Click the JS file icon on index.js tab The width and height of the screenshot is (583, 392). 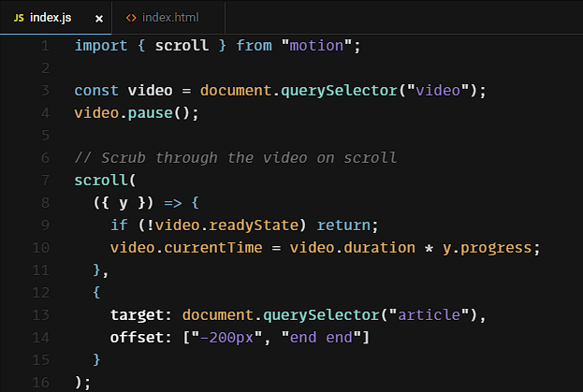19,18
